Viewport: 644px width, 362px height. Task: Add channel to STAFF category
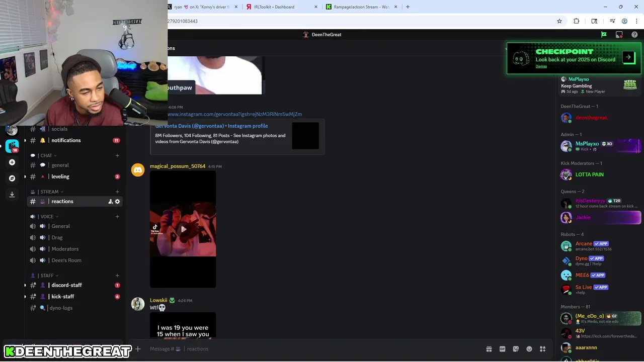[x=117, y=276]
